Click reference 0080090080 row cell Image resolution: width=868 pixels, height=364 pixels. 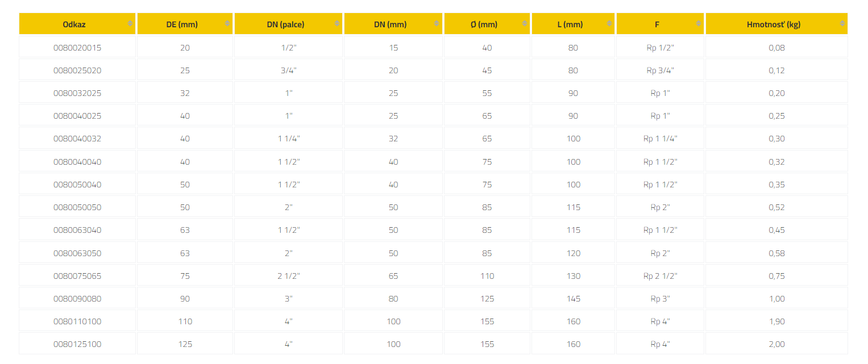coord(77,299)
